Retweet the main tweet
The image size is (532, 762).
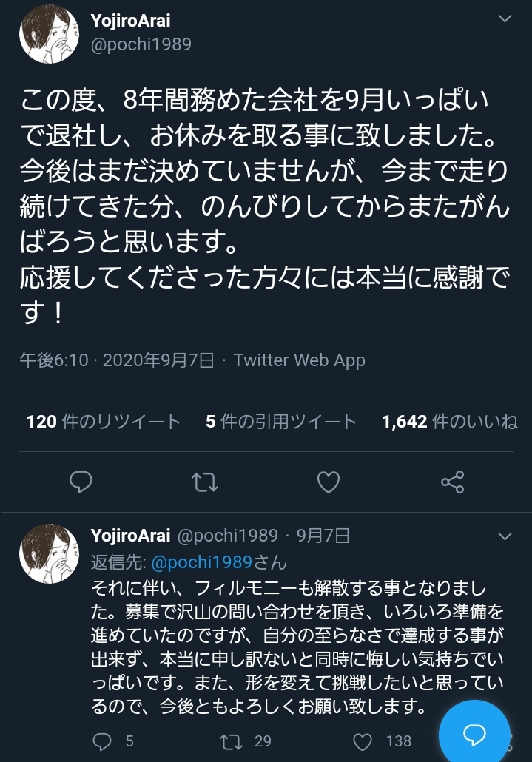[x=204, y=482]
